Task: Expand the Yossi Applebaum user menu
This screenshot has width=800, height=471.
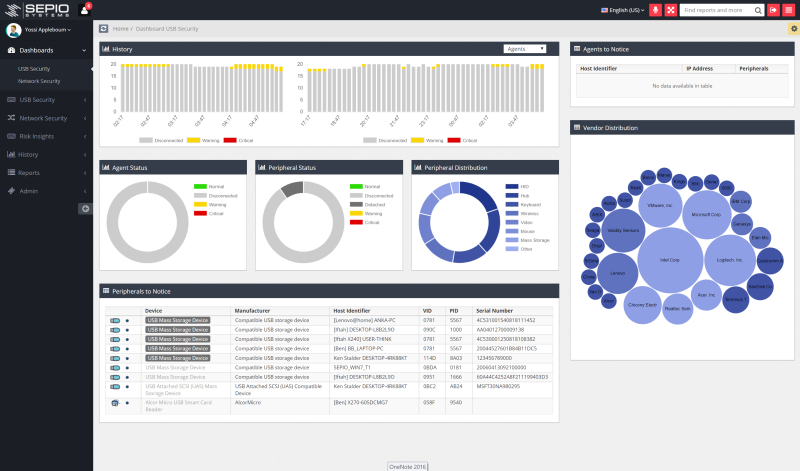Action: tap(47, 30)
